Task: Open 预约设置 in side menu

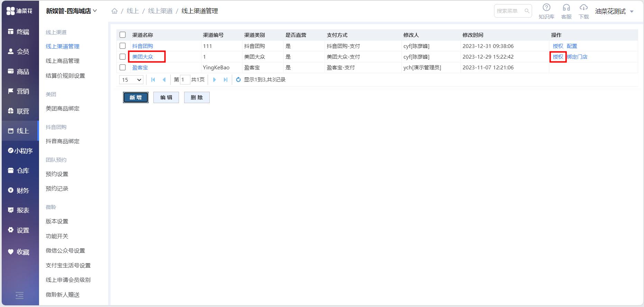Action: pyautogui.click(x=57, y=174)
